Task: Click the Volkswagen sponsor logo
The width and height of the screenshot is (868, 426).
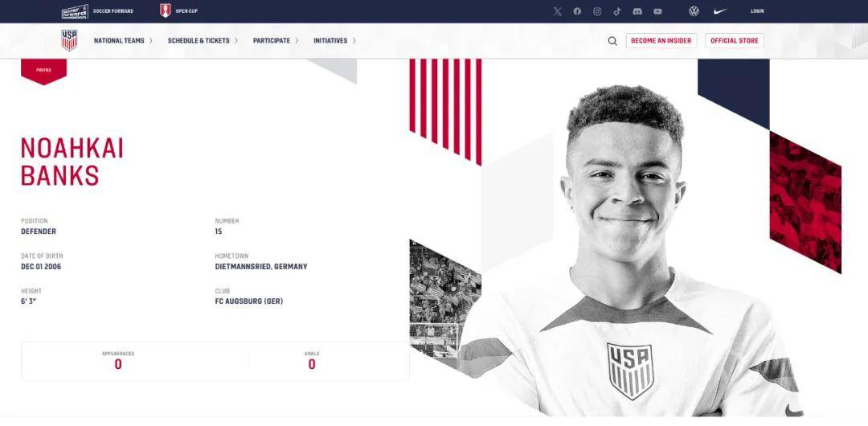Action: click(694, 11)
